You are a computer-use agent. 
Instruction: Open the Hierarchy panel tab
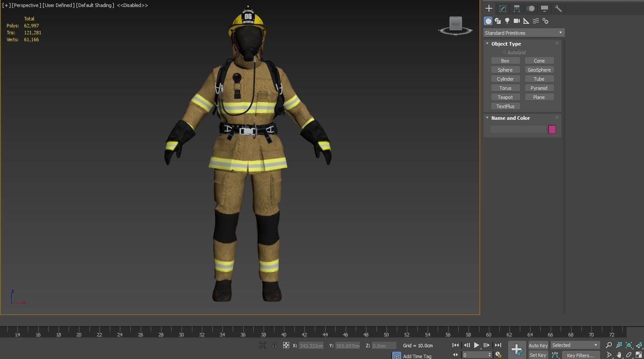coord(517,8)
